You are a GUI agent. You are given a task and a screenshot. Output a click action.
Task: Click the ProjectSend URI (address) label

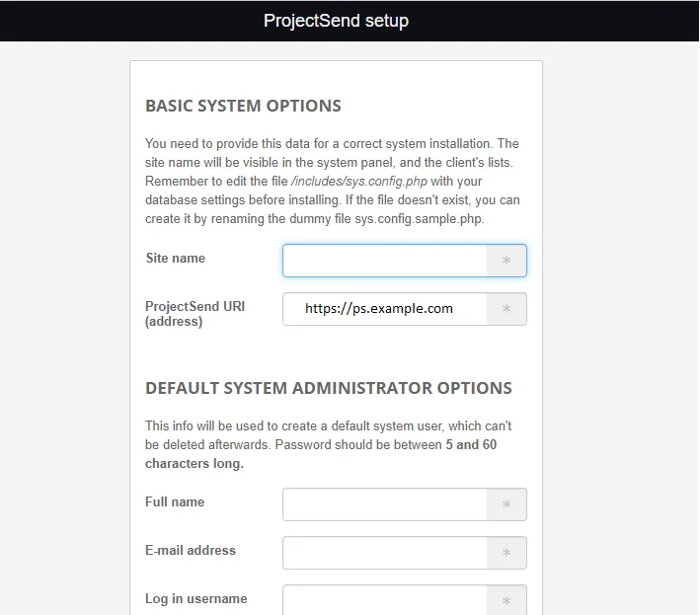coord(195,314)
